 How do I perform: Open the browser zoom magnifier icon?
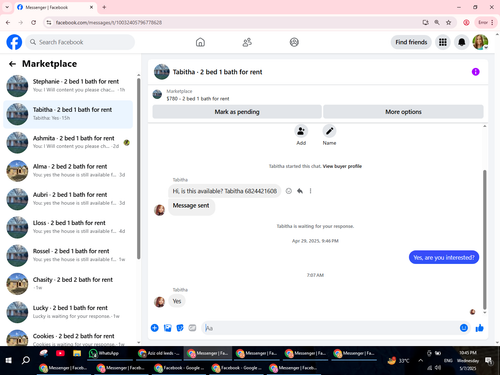(x=437, y=22)
